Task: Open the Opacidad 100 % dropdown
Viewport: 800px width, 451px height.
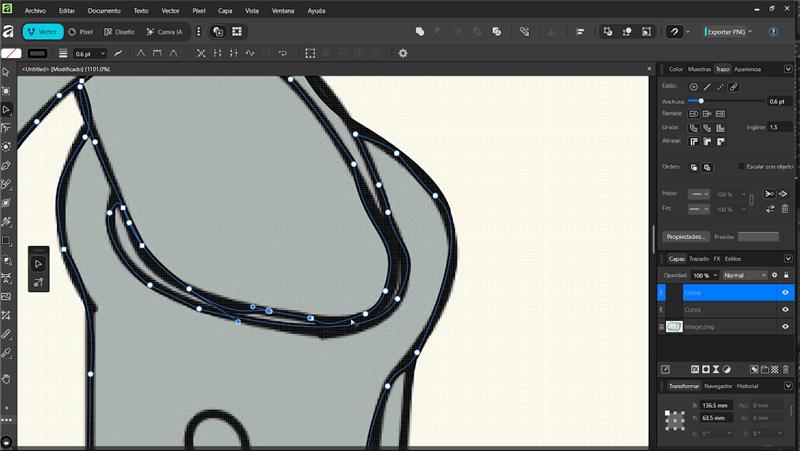Action: click(715, 275)
